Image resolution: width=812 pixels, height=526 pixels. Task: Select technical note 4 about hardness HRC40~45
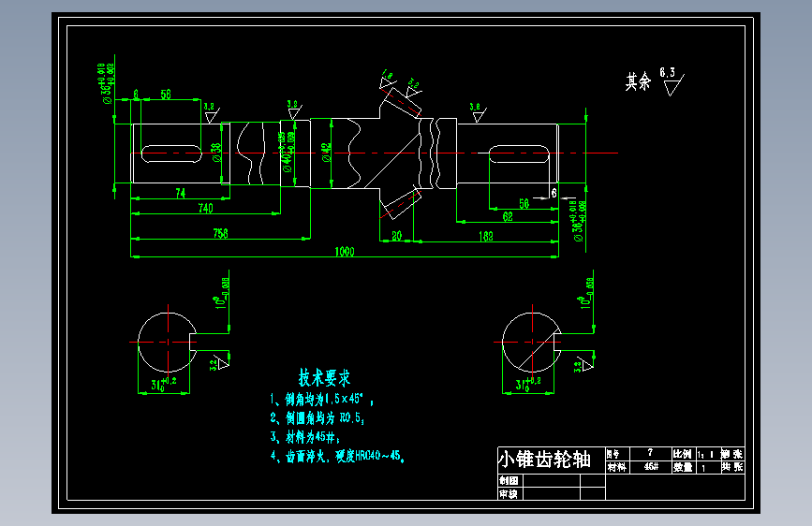tap(337, 456)
